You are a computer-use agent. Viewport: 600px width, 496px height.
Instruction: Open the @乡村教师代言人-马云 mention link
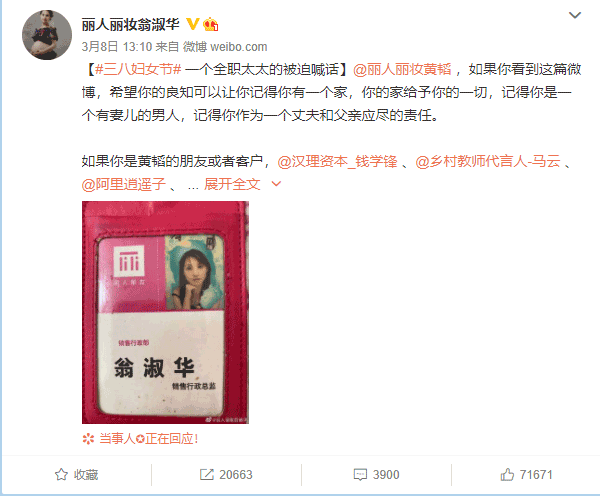pyautogui.click(x=488, y=162)
